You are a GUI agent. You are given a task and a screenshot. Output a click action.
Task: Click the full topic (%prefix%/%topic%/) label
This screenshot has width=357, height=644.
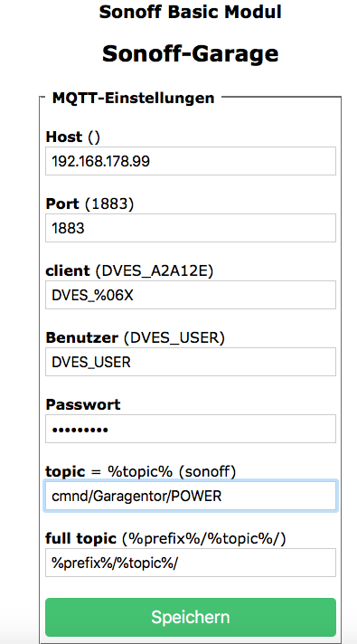point(165,538)
